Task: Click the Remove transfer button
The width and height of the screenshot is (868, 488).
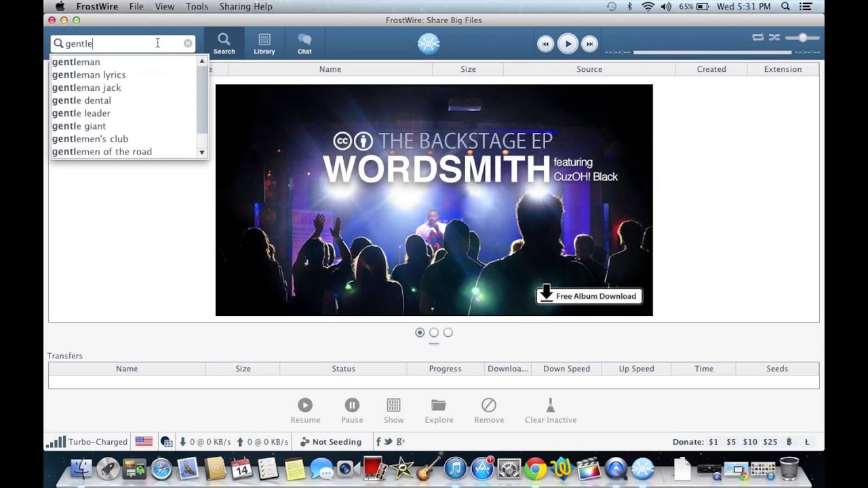Action: pyautogui.click(x=489, y=411)
